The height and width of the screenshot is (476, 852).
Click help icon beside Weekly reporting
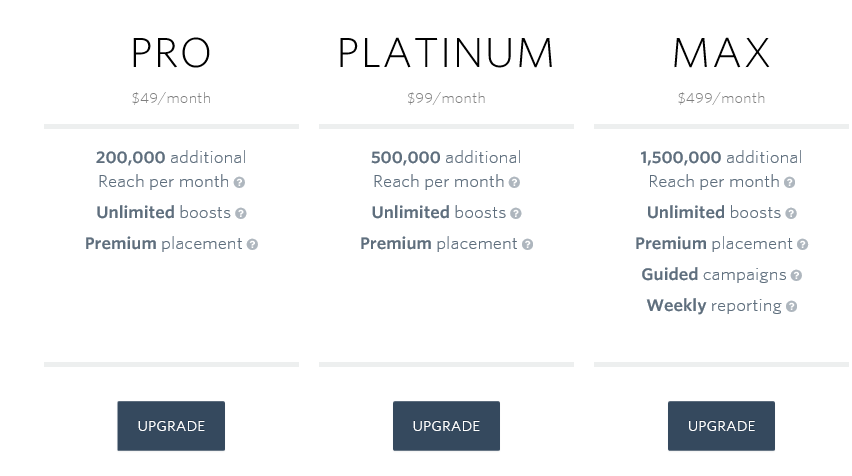[791, 306]
